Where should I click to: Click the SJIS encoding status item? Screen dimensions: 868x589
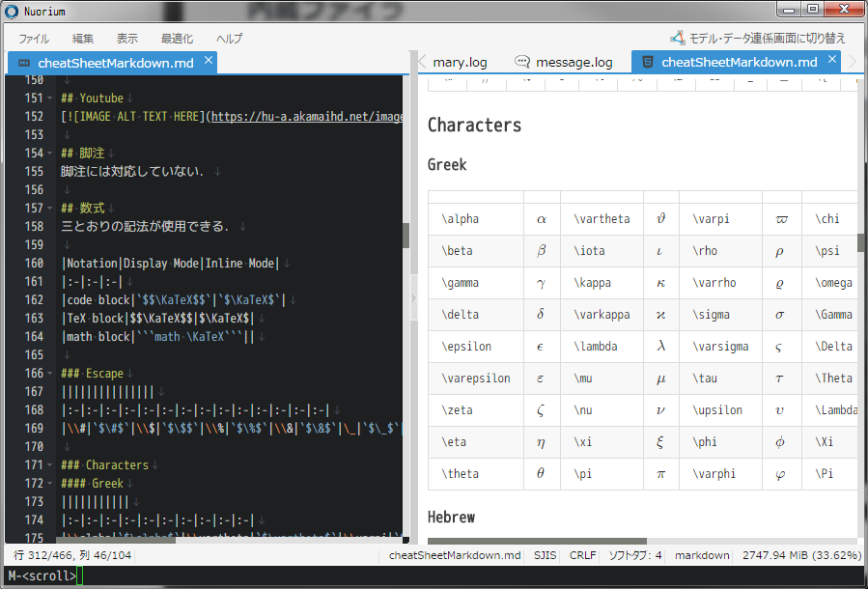click(x=545, y=555)
